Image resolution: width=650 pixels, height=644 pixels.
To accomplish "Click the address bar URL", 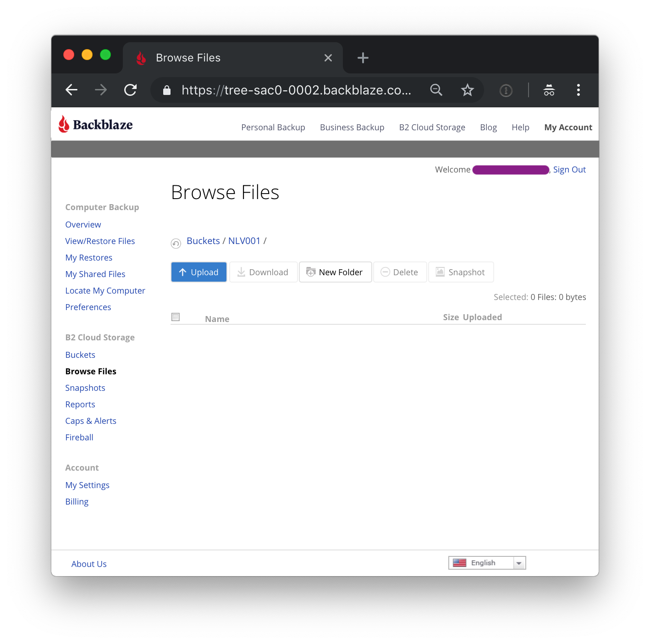I will tap(296, 90).
